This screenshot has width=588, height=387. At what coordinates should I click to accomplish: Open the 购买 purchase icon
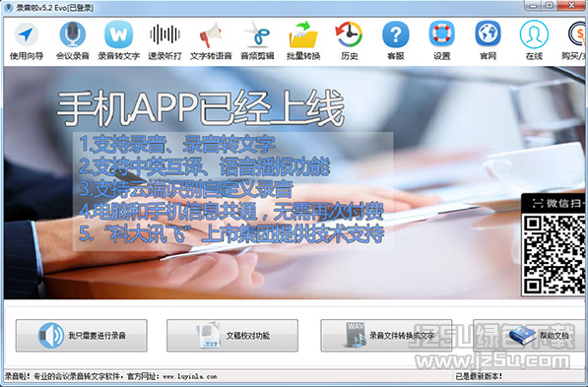click(x=574, y=40)
